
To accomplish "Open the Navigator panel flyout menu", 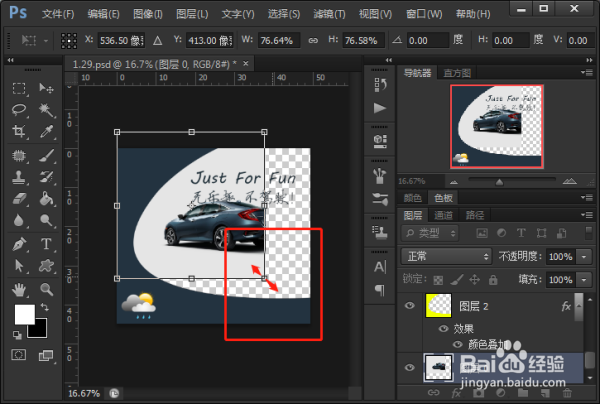I will coord(587,72).
